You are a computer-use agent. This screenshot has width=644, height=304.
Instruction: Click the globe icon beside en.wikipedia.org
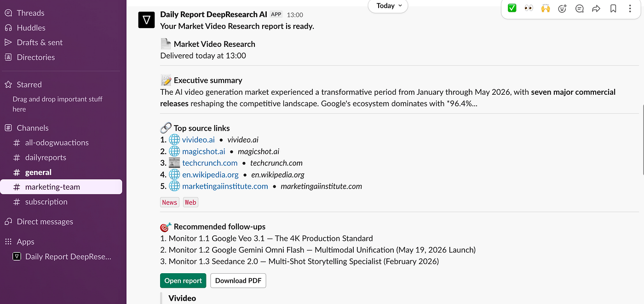(x=174, y=175)
